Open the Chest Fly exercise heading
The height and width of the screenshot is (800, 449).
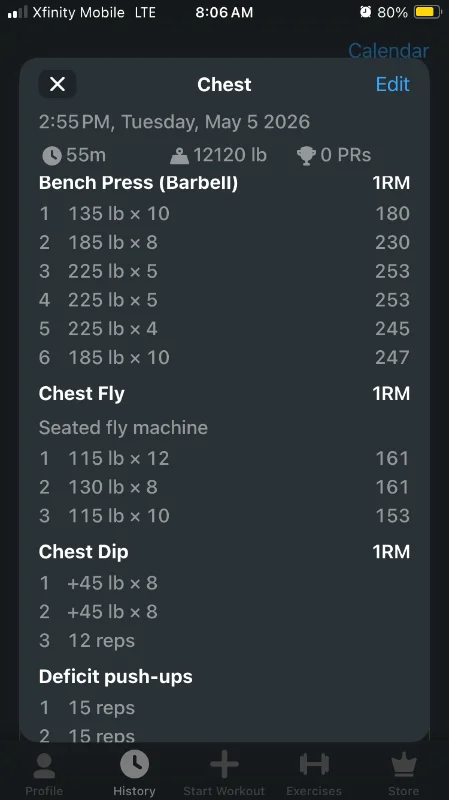pos(82,393)
